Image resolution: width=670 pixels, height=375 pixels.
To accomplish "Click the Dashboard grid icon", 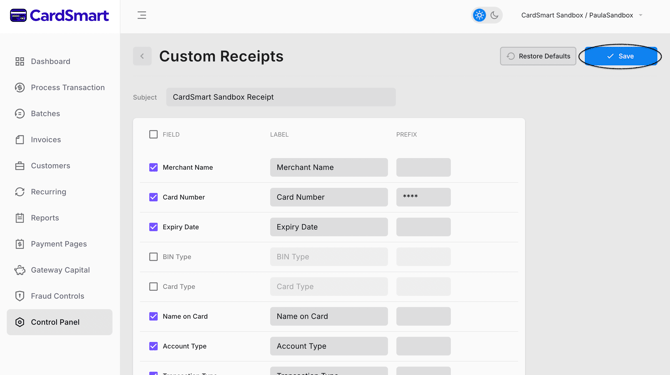I will click(20, 62).
